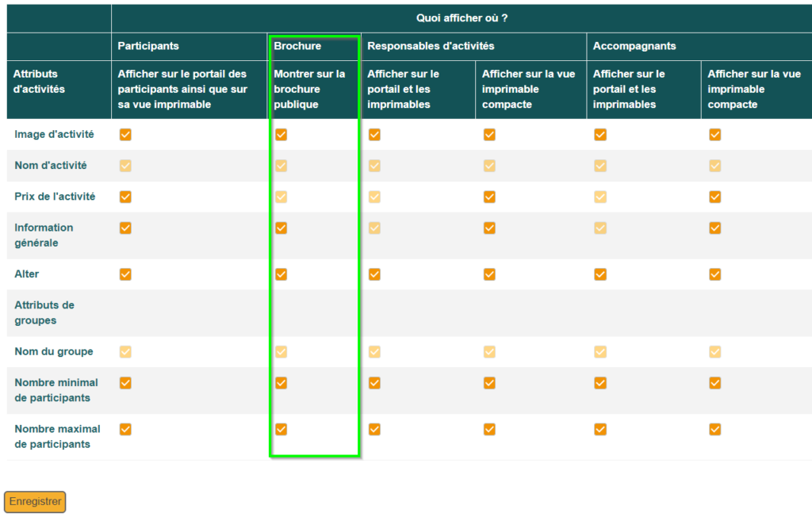Click Nom d'activité checkbox under Participants

125,166
